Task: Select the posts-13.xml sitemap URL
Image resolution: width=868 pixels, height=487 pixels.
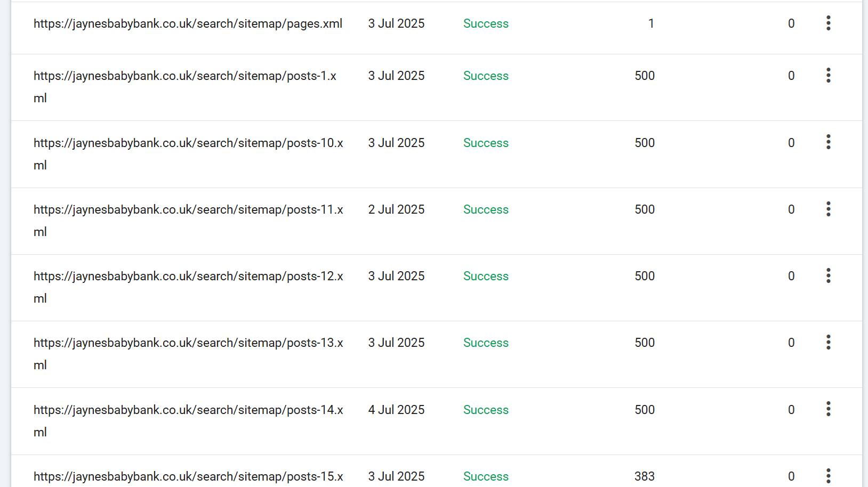Action: [188, 354]
